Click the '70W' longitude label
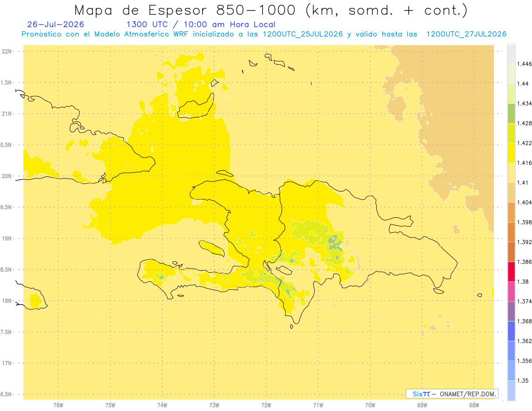Image resolution: width=532 pixels, height=411 pixels. 370,405
